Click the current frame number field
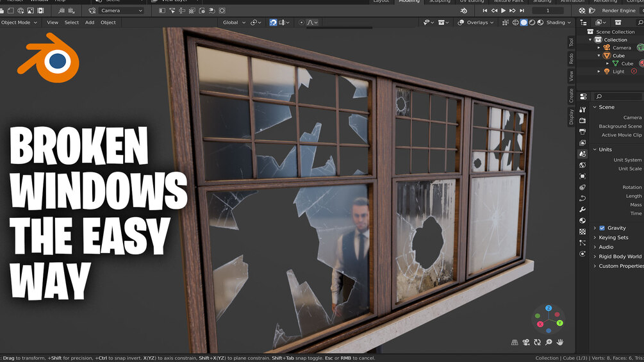This screenshot has width=644, height=362. tap(547, 11)
